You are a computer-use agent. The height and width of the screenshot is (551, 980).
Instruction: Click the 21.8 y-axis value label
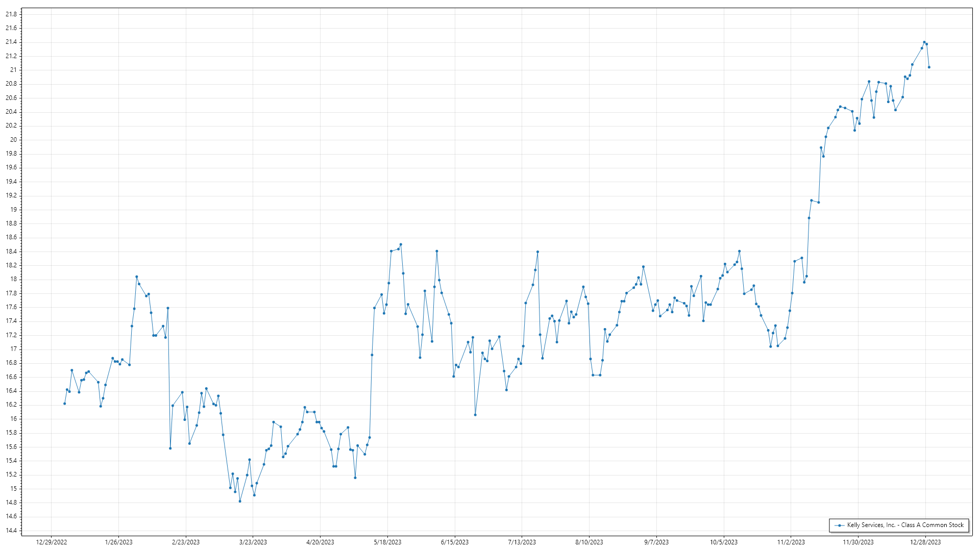point(11,14)
